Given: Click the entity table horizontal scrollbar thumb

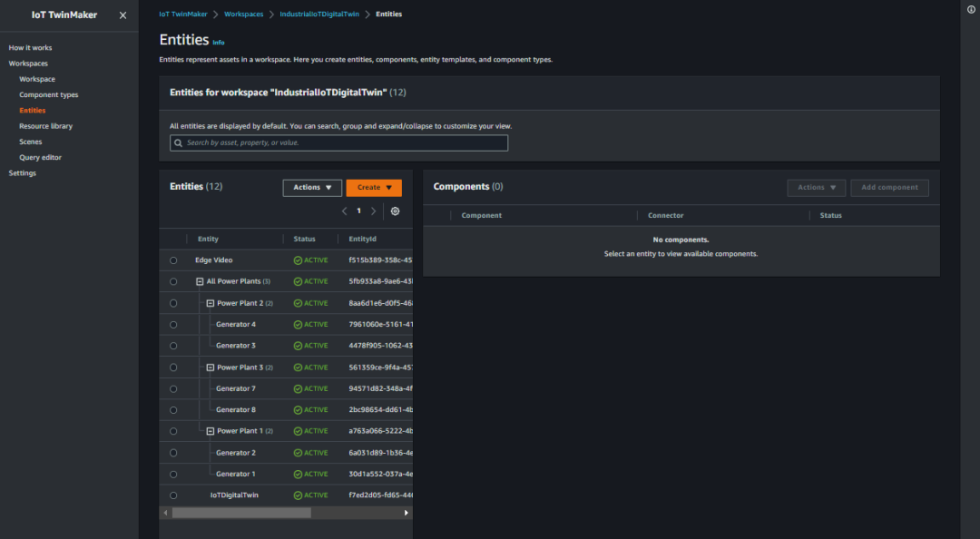Looking at the screenshot, I should click(241, 513).
